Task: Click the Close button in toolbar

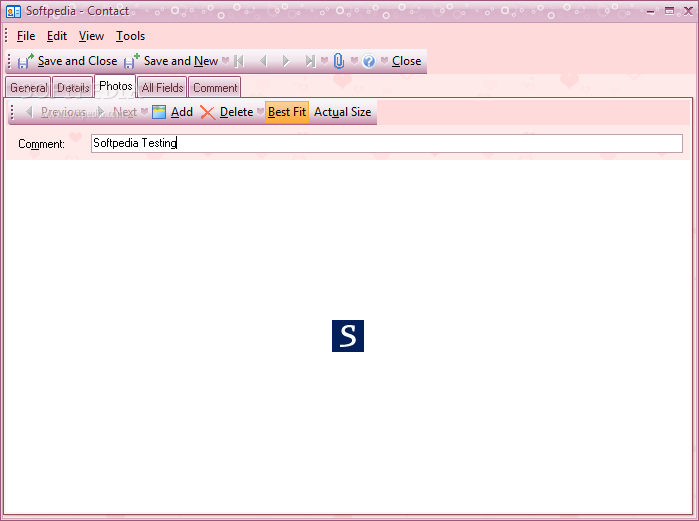Action: (407, 61)
